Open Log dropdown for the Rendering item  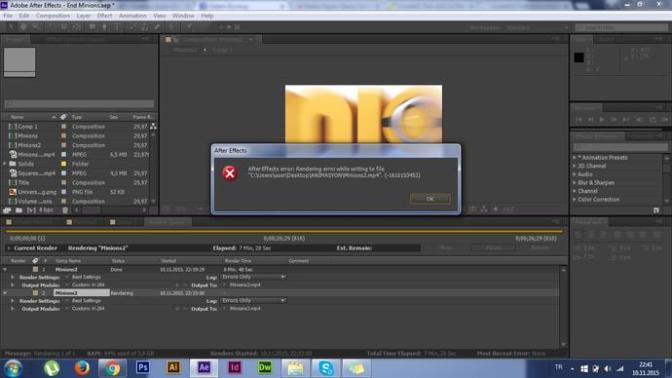tap(253, 300)
